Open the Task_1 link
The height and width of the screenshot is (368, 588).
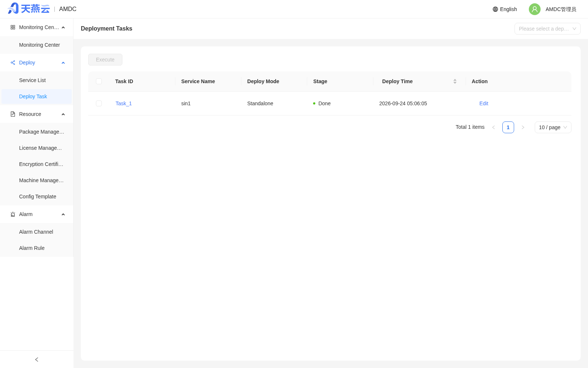(123, 103)
